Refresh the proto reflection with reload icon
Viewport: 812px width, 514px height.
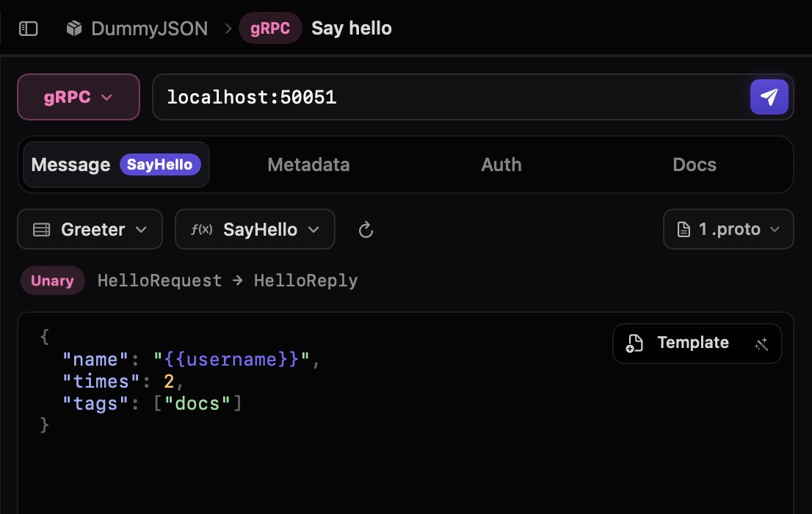(366, 230)
